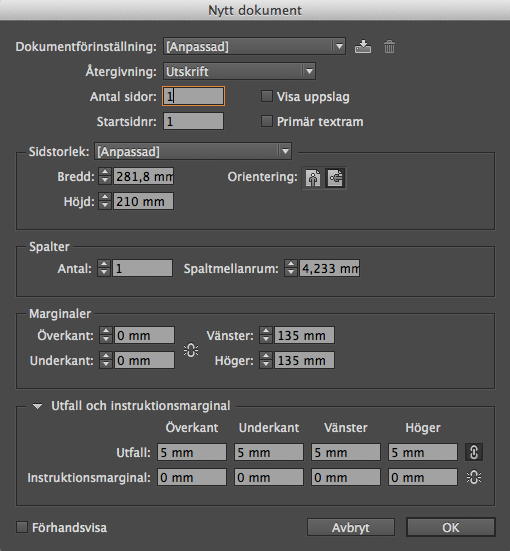This screenshot has height=551, width=510.
Task: Toggle the Utfall bleed link icon
Action: point(474,452)
